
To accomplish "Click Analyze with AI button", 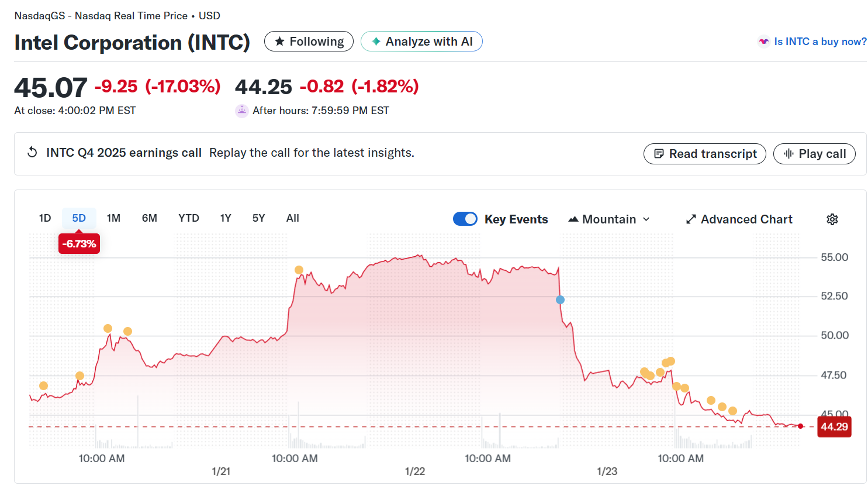I will (421, 42).
